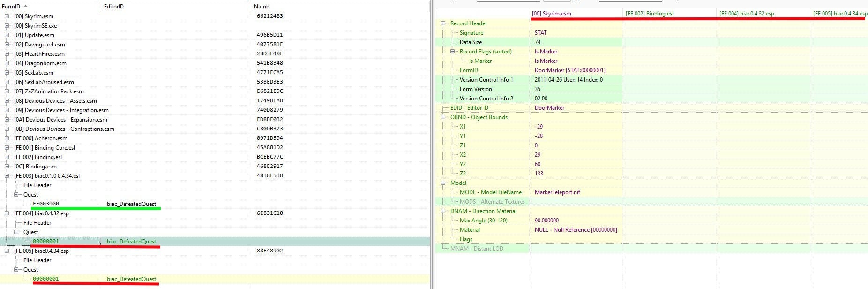The width and height of the screenshot is (868, 289).
Task: Expand the [05] SexLab.esm node
Action: 7,72
